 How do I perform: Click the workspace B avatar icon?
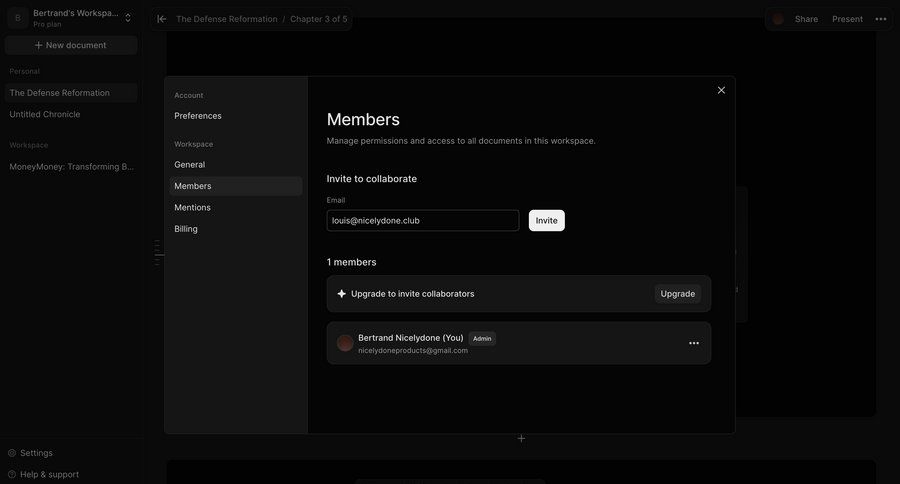18,18
